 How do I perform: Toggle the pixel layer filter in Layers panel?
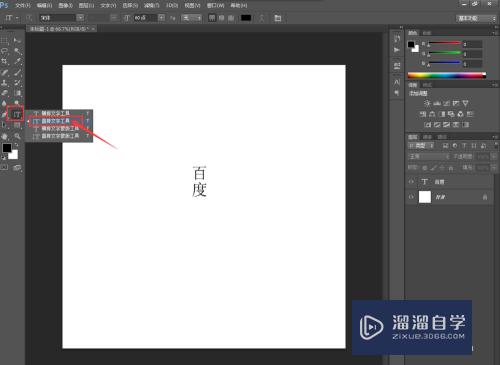[x=445, y=146]
